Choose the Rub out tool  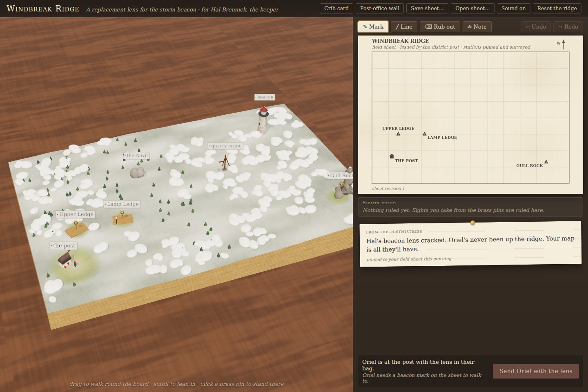click(x=440, y=27)
